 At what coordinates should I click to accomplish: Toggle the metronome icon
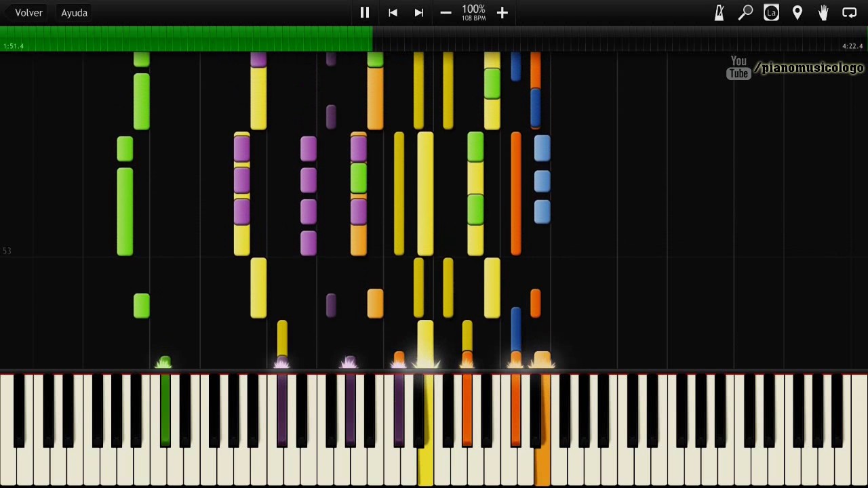click(x=719, y=12)
